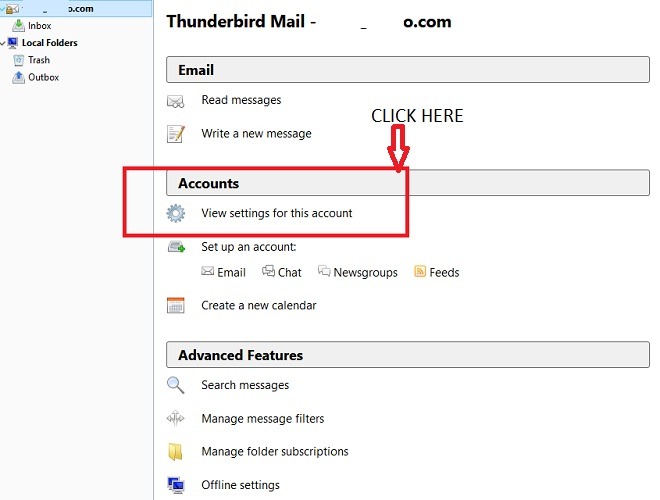Screen dimensions: 660x500
Task: Click the mail account icon in sidebar
Action: coord(13,9)
